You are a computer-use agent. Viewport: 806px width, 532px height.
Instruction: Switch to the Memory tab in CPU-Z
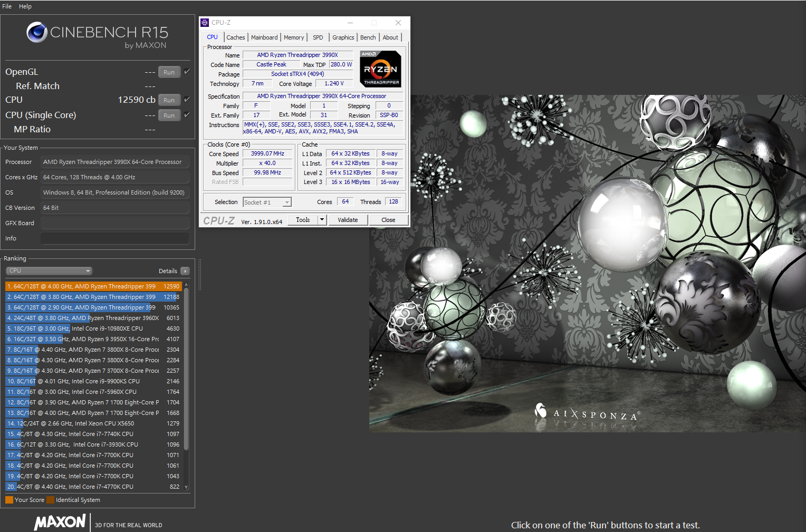pos(294,37)
